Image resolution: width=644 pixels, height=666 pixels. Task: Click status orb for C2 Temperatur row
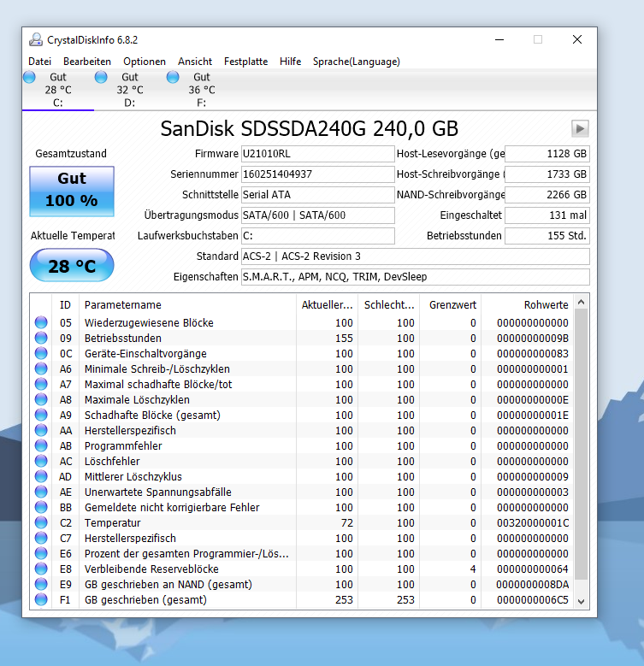41,522
